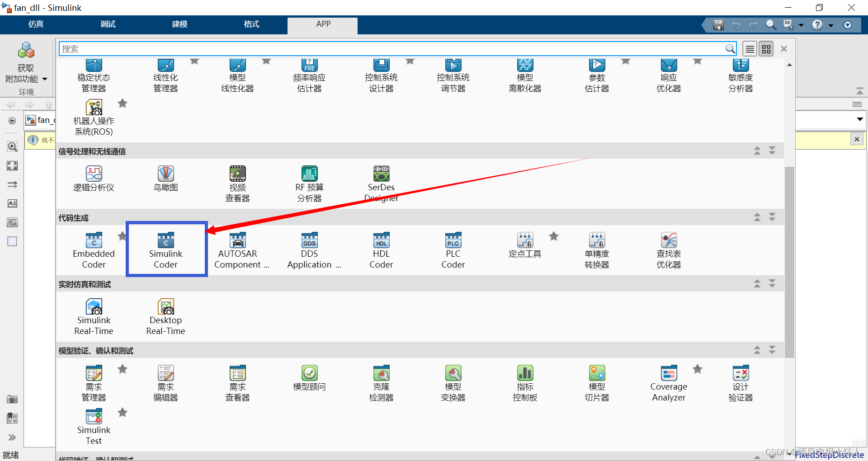Switch app gallery to list view

[750, 49]
